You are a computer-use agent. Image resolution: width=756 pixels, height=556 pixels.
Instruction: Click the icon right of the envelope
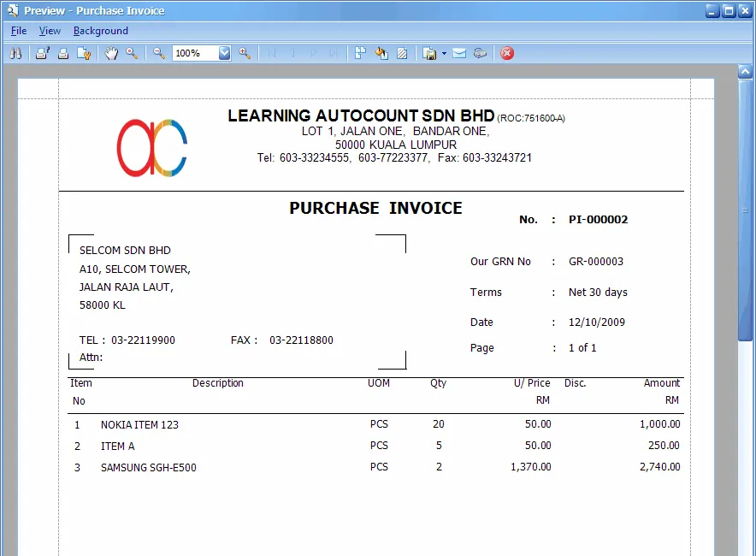click(x=480, y=53)
